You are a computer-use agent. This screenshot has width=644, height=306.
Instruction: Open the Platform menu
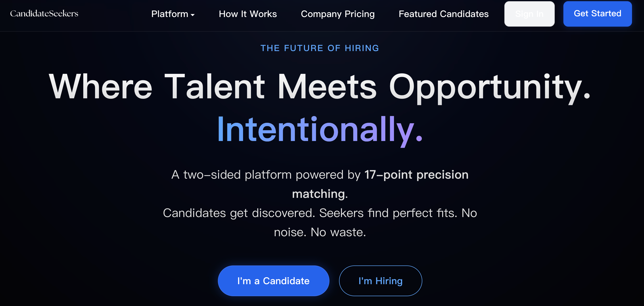pyautogui.click(x=170, y=14)
